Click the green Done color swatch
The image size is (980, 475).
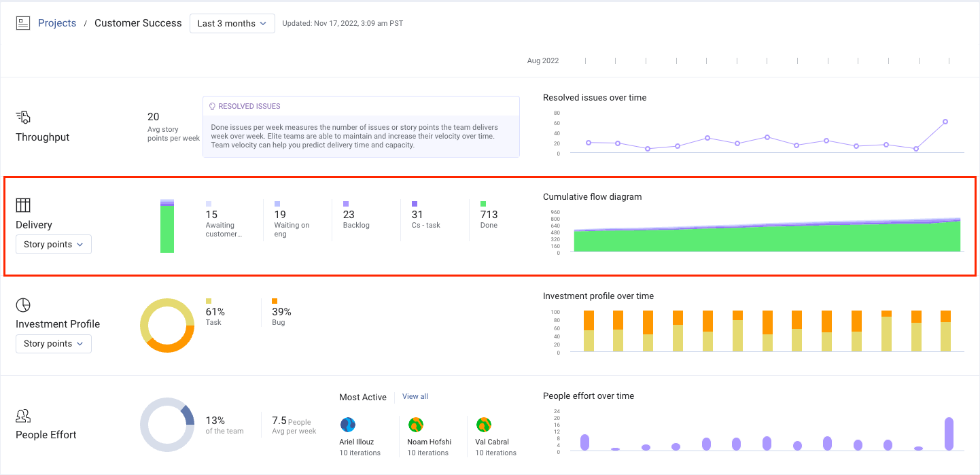click(483, 204)
